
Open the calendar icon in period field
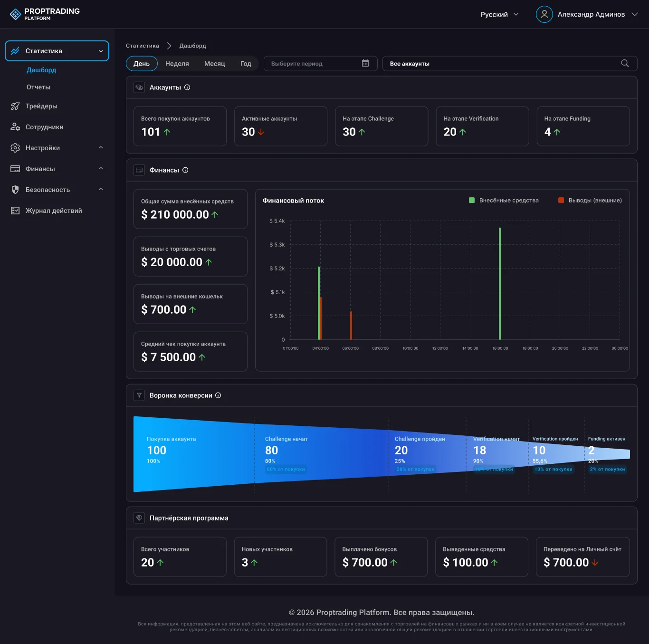click(365, 63)
